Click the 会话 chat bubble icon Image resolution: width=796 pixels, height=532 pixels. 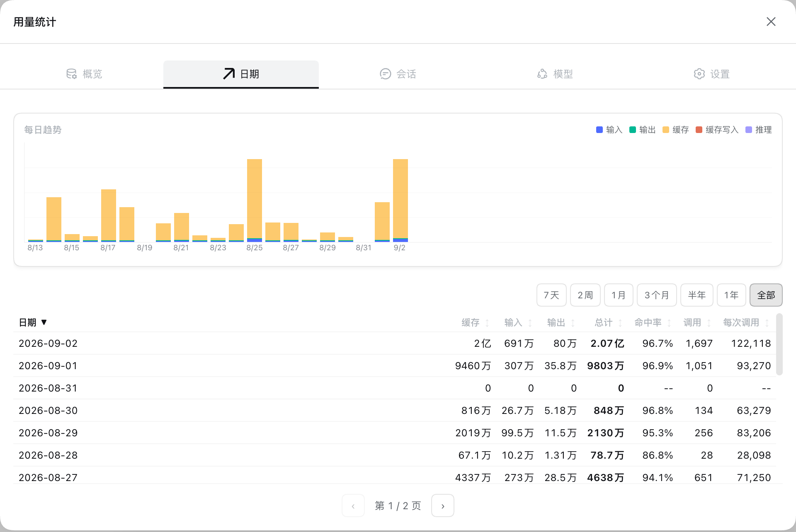coord(386,74)
